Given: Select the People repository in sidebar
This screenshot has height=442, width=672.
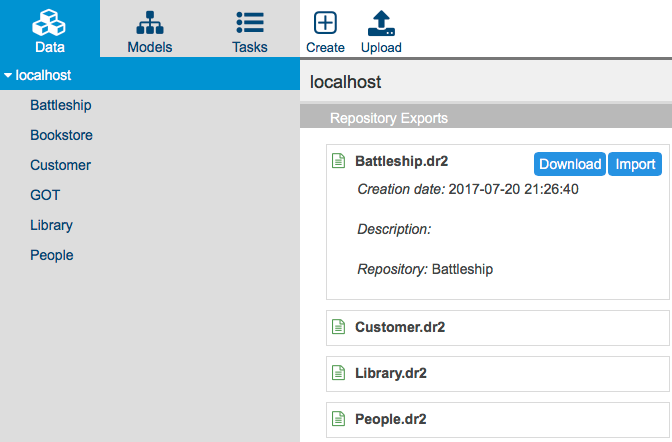Looking at the screenshot, I should 52,256.
